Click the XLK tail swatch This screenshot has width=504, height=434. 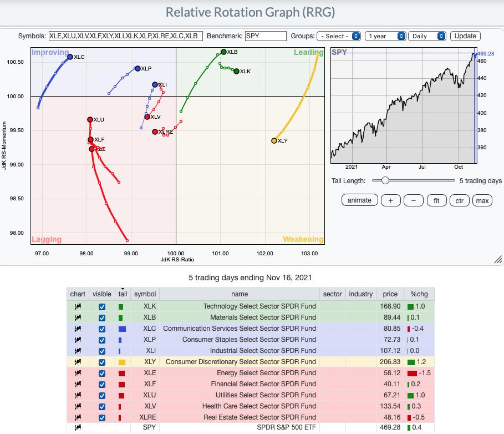click(x=121, y=307)
